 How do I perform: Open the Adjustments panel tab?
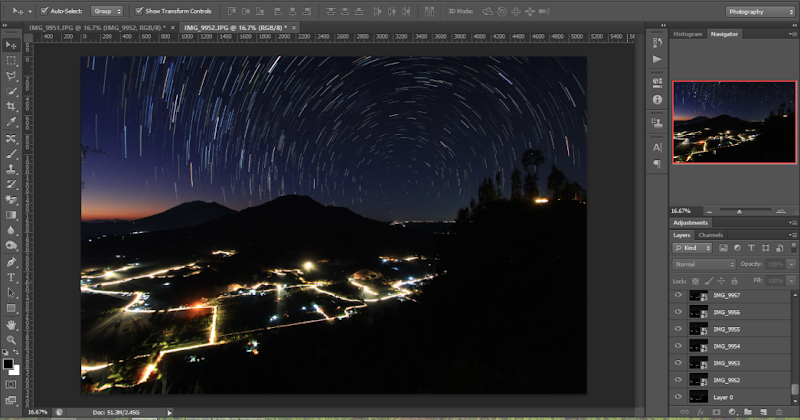(690, 223)
